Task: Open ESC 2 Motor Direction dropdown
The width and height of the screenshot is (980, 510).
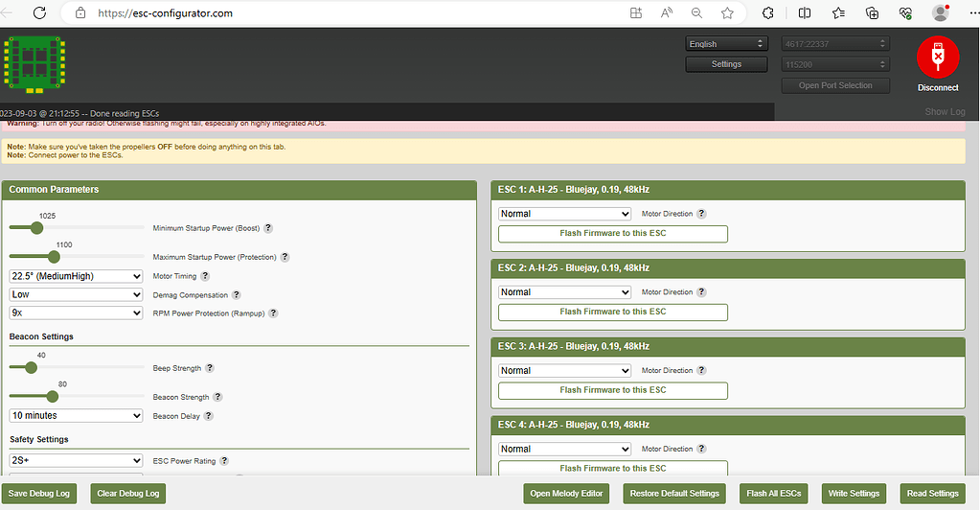Action: tap(564, 292)
